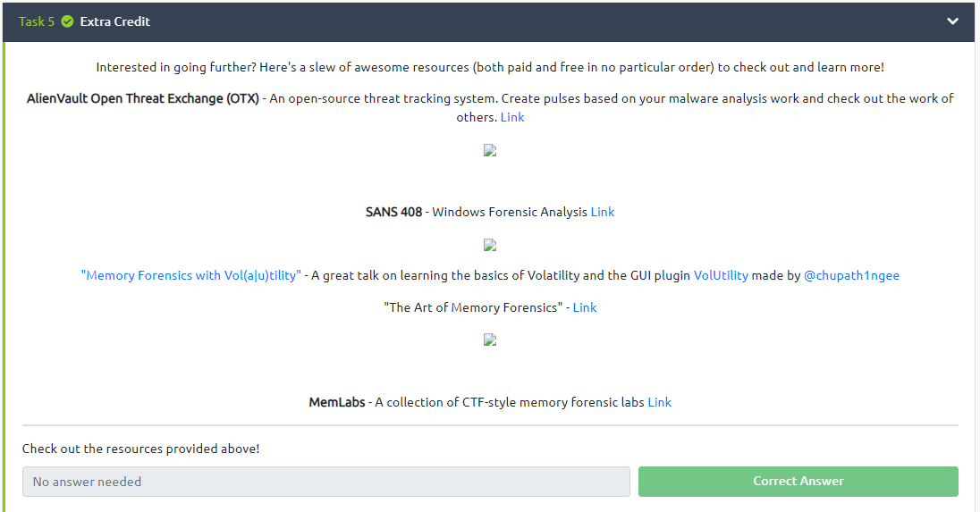The height and width of the screenshot is (512, 980).
Task: Click the broken image below SANS 408
Action: point(489,245)
